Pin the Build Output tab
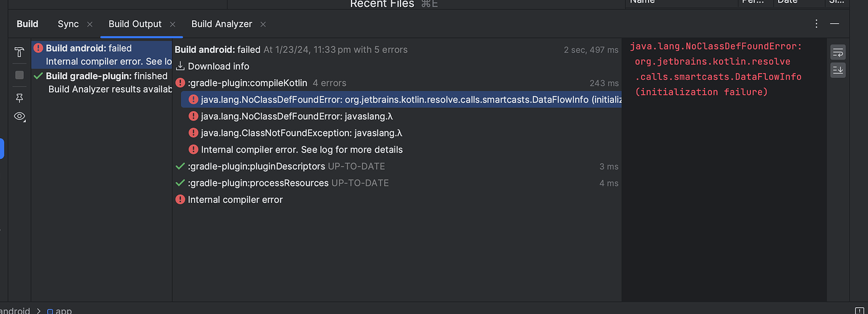The image size is (868, 314). click(x=19, y=97)
